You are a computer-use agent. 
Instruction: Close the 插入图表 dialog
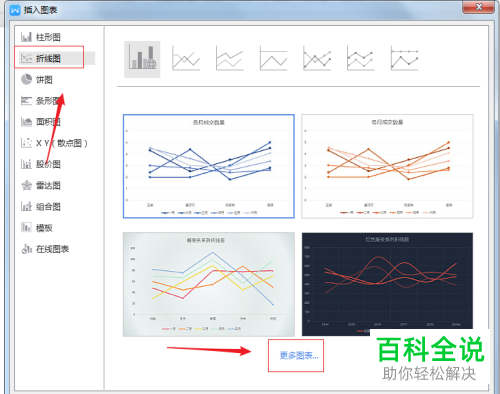click(x=479, y=7)
